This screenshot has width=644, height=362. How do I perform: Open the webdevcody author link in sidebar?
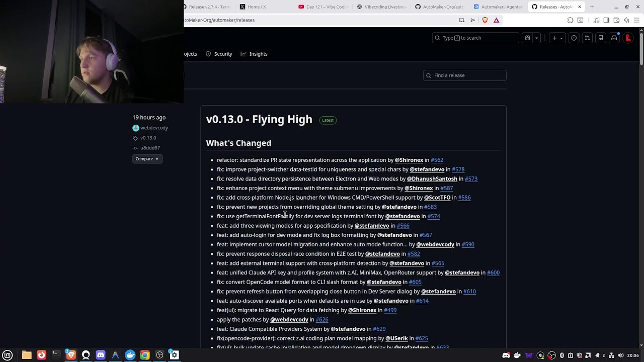[154, 128]
